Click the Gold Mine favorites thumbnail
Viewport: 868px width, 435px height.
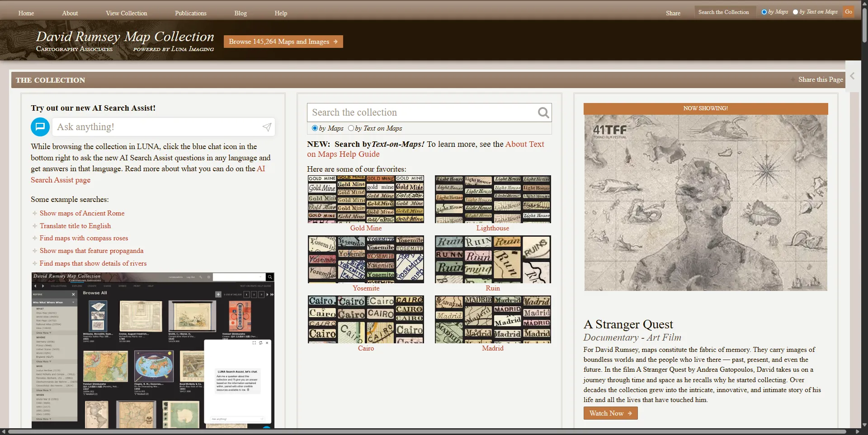(x=366, y=199)
